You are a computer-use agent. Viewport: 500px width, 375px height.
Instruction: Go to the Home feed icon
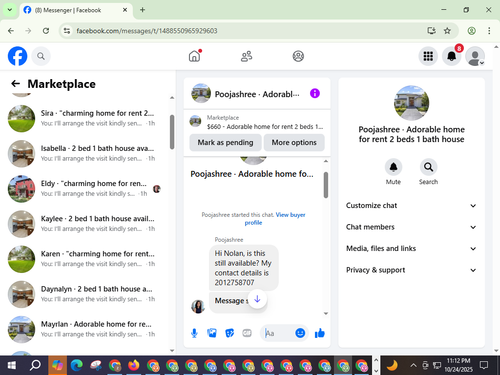click(195, 56)
